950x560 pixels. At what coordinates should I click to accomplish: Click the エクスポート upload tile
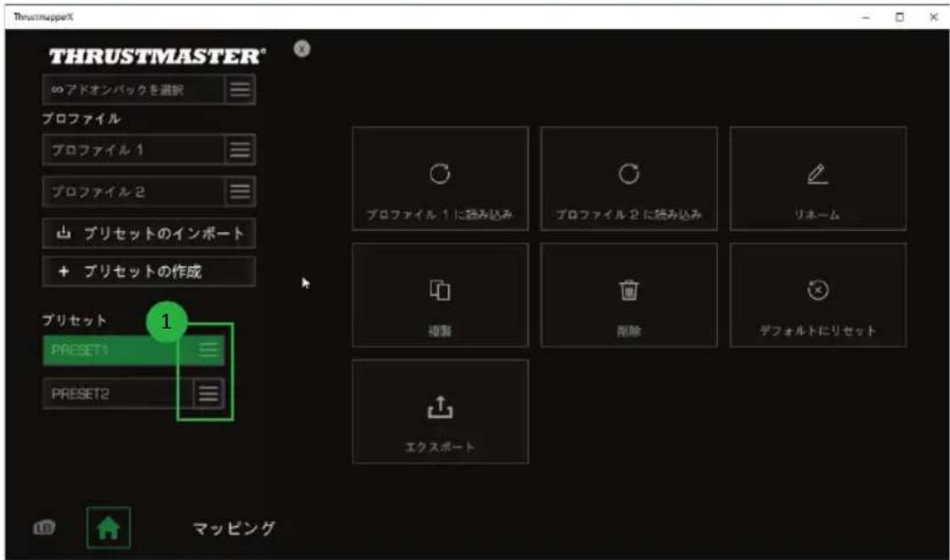click(441, 411)
